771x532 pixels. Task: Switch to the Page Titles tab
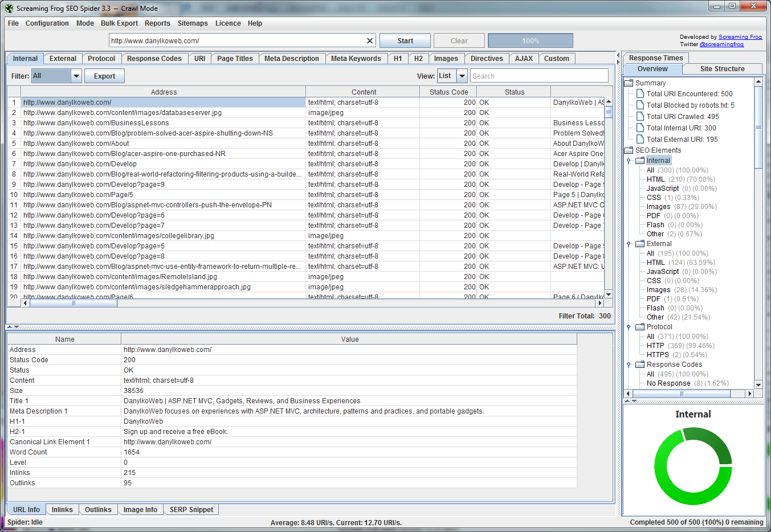click(x=235, y=59)
